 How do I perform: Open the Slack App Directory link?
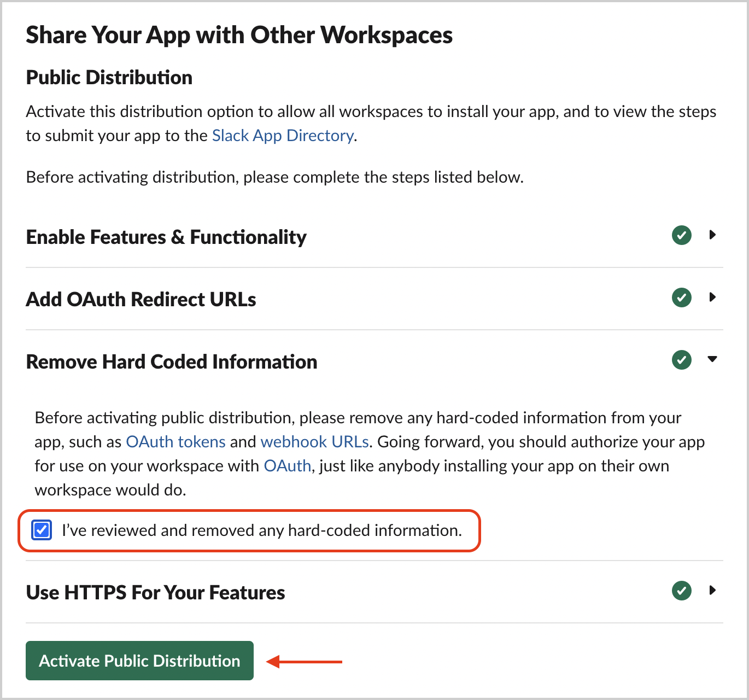pyautogui.click(x=283, y=136)
